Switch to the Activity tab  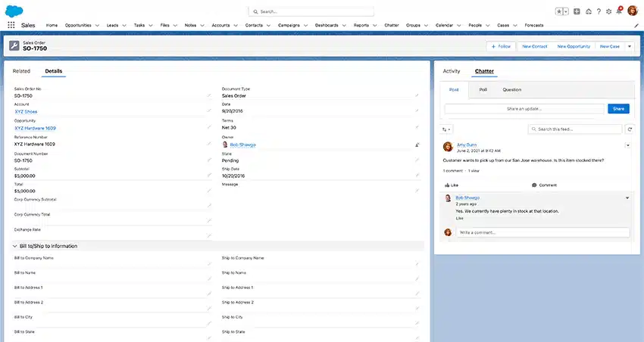pyautogui.click(x=452, y=71)
